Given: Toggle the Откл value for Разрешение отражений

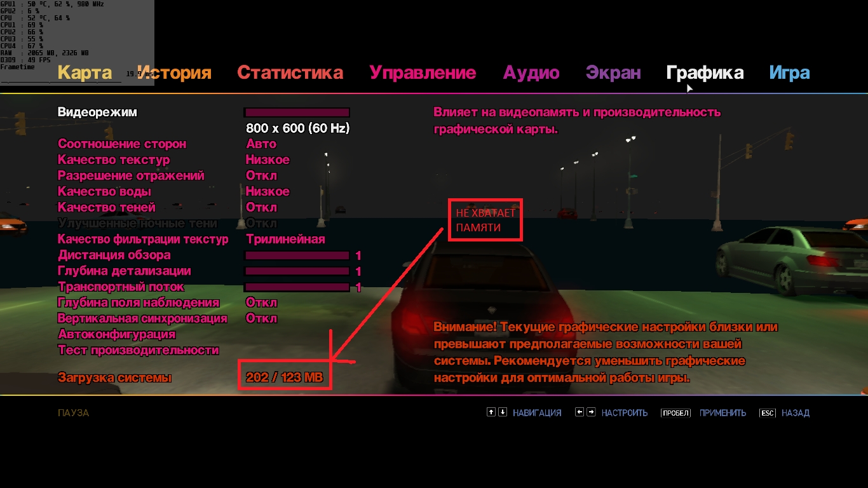Looking at the screenshot, I should [x=261, y=176].
